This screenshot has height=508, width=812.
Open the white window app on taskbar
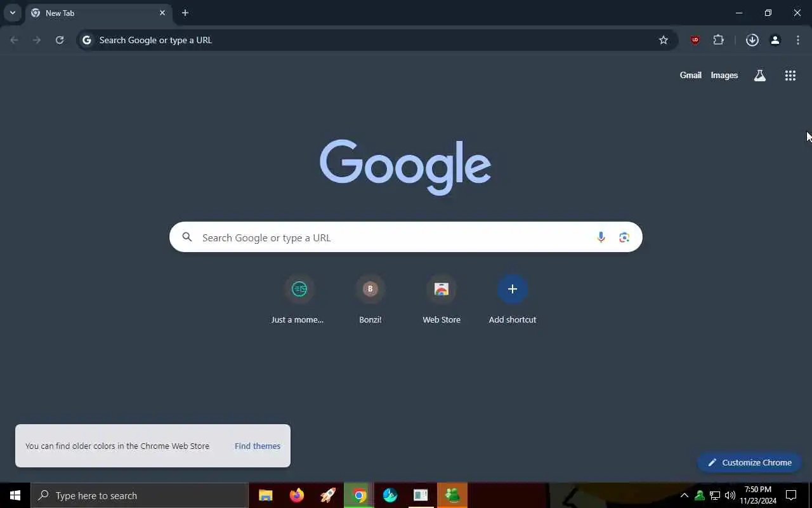coord(421,495)
